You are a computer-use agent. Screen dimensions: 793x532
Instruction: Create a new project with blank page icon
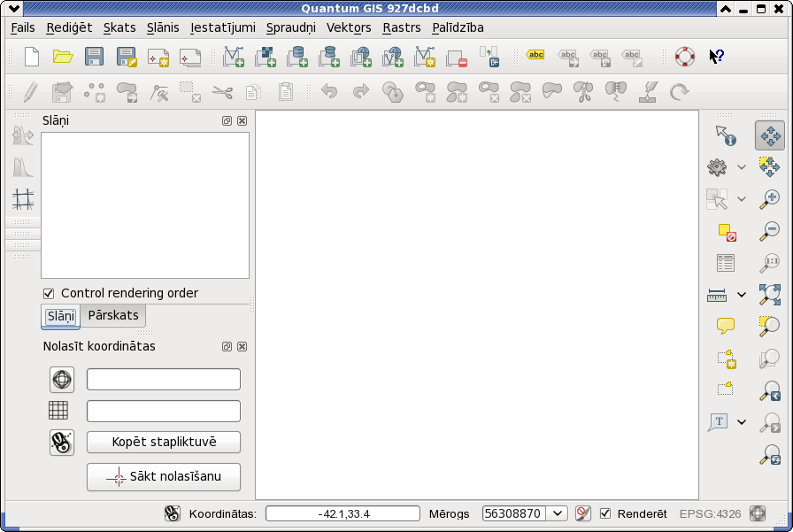(x=31, y=57)
